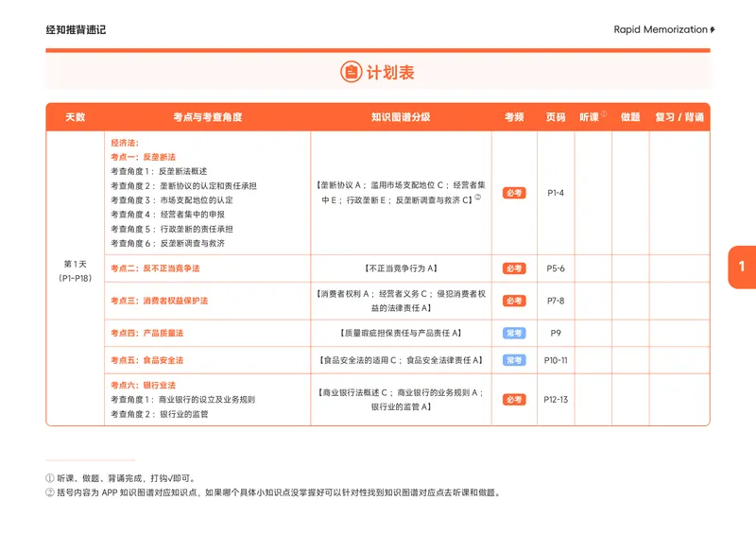This screenshot has width=756, height=535.
Task: Click the 考频 column header
Action: pyautogui.click(x=514, y=117)
